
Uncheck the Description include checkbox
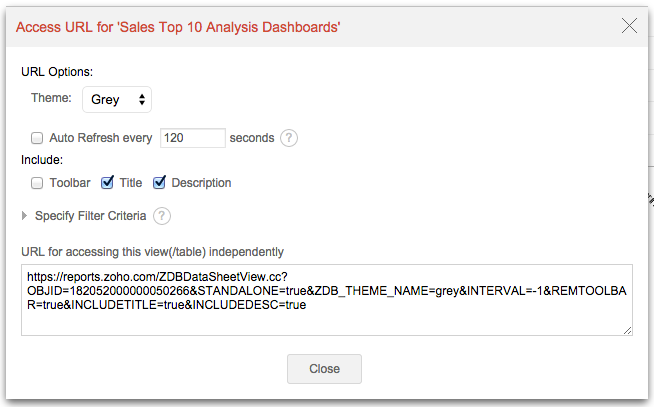pyautogui.click(x=160, y=183)
